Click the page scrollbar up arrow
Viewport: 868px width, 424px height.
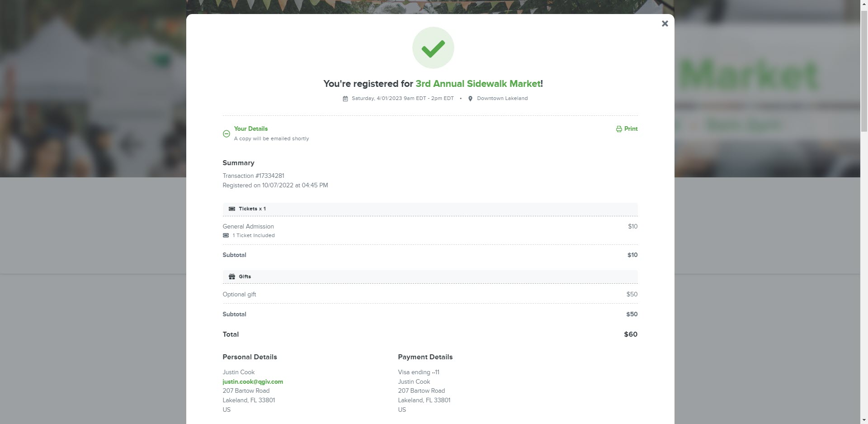[x=864, y=4]
